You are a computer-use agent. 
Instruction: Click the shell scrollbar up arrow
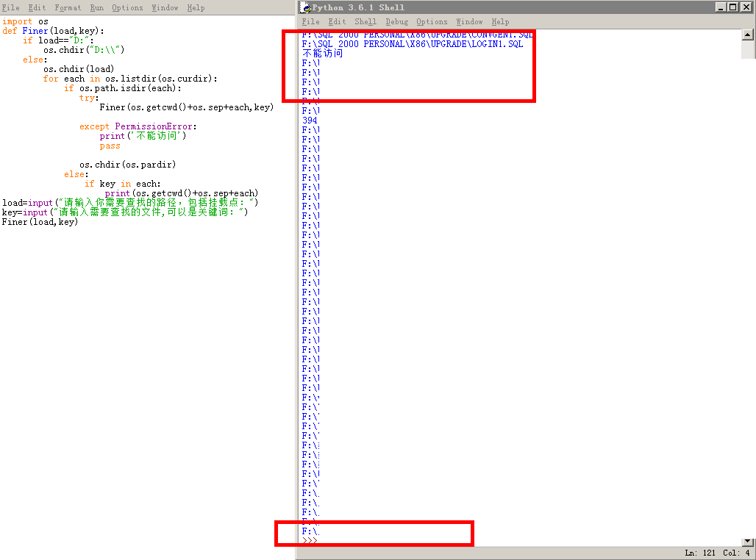pyautogui.click(x=748, y=35)
